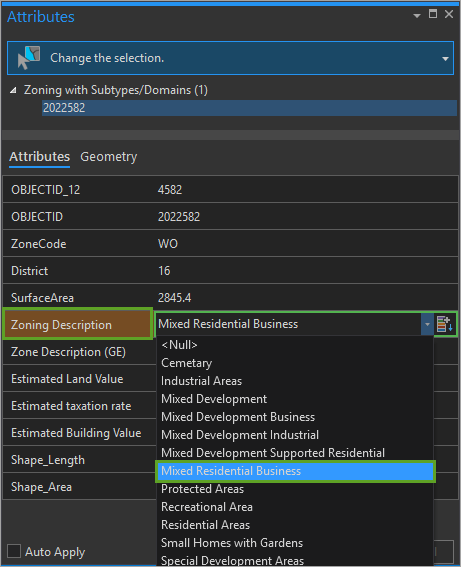Click the Zone Description (GE) field label
Viewport: 461px width, 567px height.
coord(68,352)
